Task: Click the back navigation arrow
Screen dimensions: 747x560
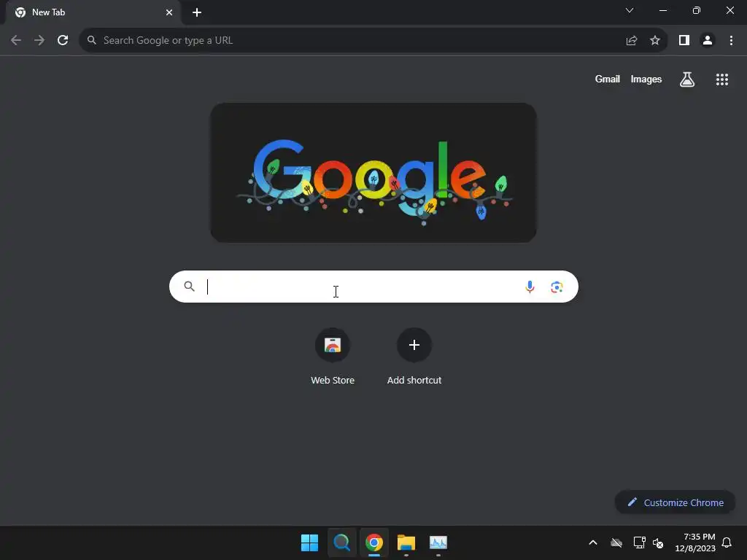Action: (x=16, y=41)
